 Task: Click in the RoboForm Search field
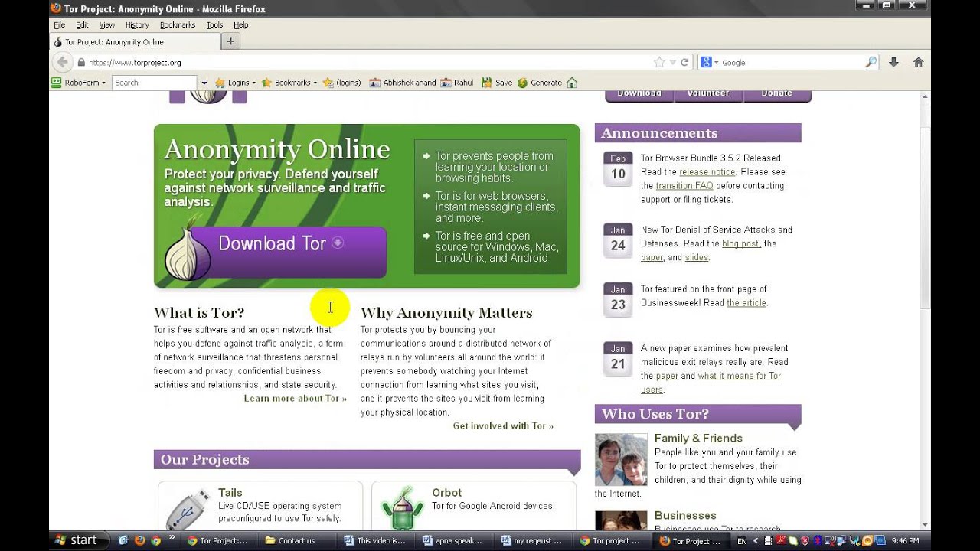[155, 83]
